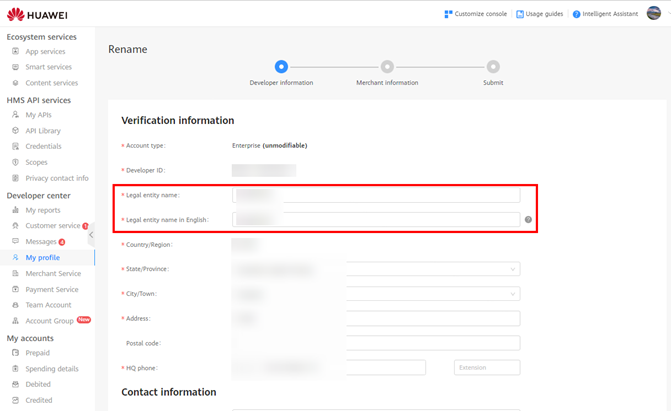Open Credentials in the sidebar
Screen dimensions: 671x411
(x=43, y=146)
